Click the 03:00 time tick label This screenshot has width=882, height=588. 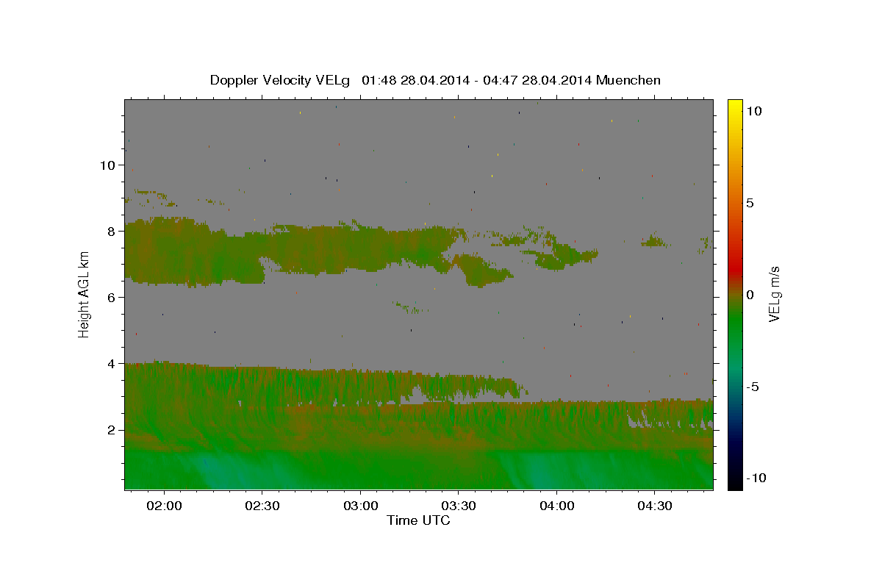[x=360, y=506]
